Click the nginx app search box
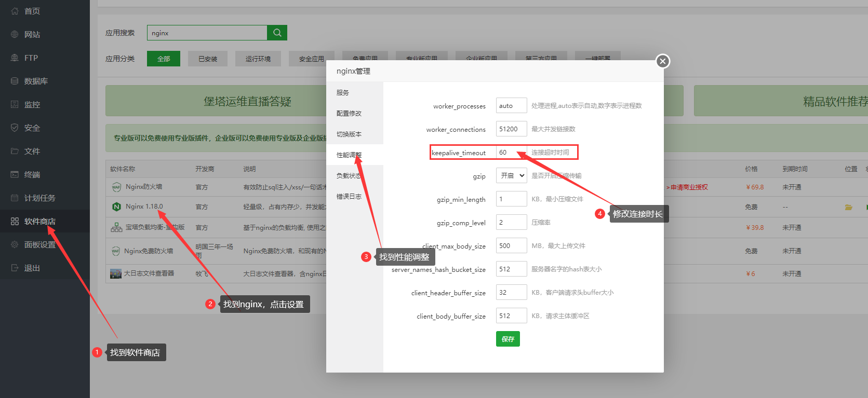 pyautogui.click(x=207, y=33)
